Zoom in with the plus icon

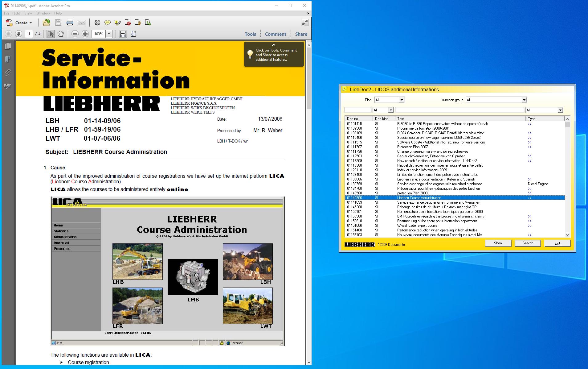[x=85, y=34]
